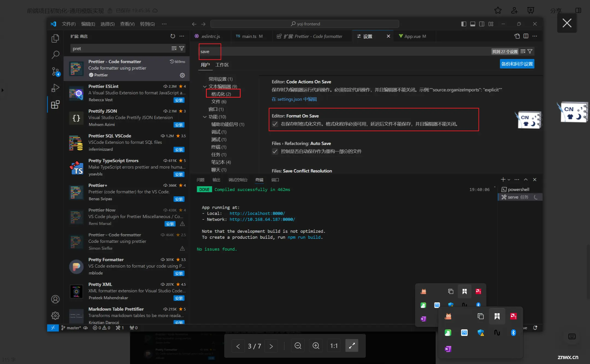The width and height of the screenshot is (590, 364).
Task: Toggle the bottom panel layout icon
Action: [x=473, y=24]
